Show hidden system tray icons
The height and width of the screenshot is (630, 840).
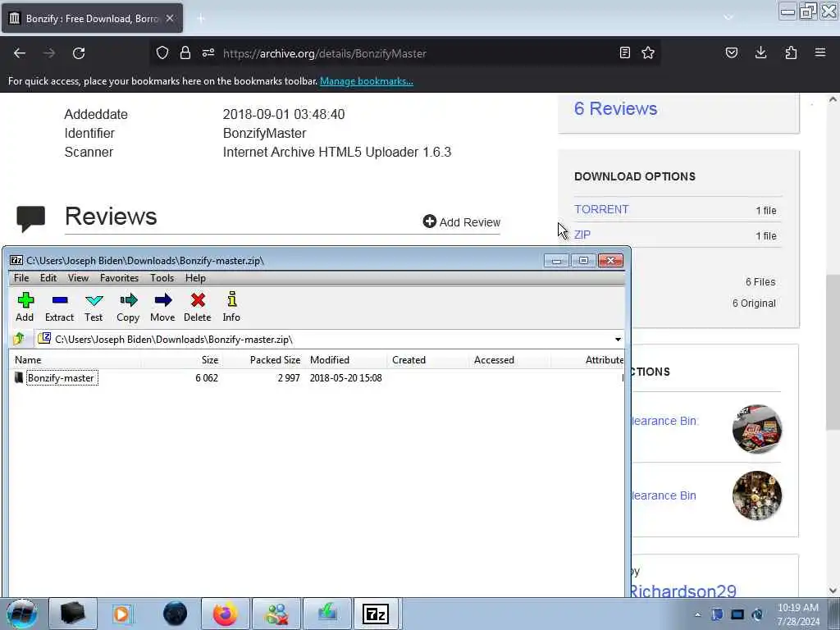[697, 614]
